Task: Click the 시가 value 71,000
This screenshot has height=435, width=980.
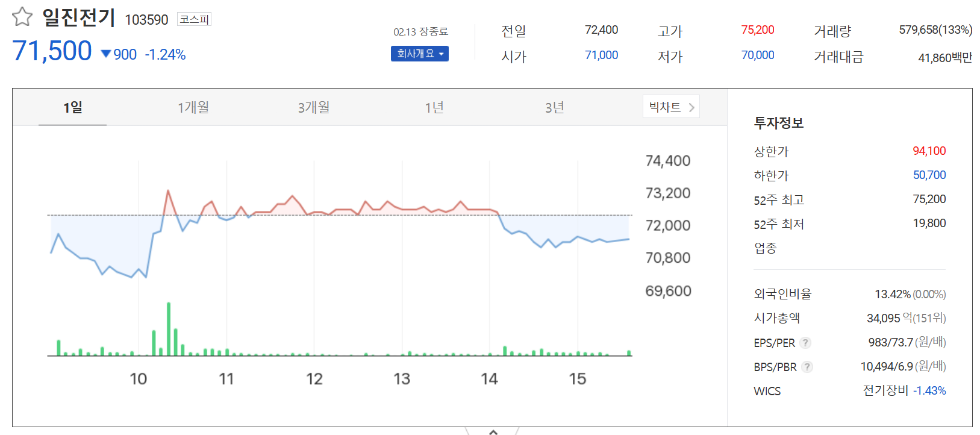Action: click(601, 55)
